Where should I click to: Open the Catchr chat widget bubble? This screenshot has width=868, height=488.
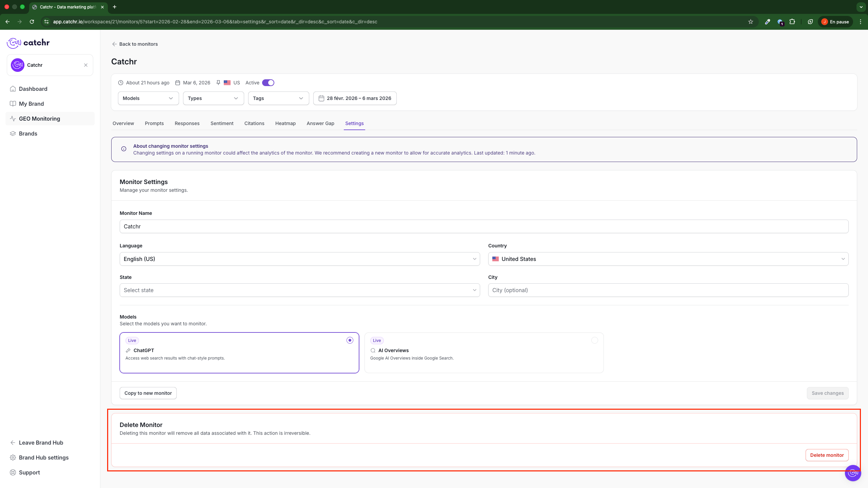click(853, 473)
